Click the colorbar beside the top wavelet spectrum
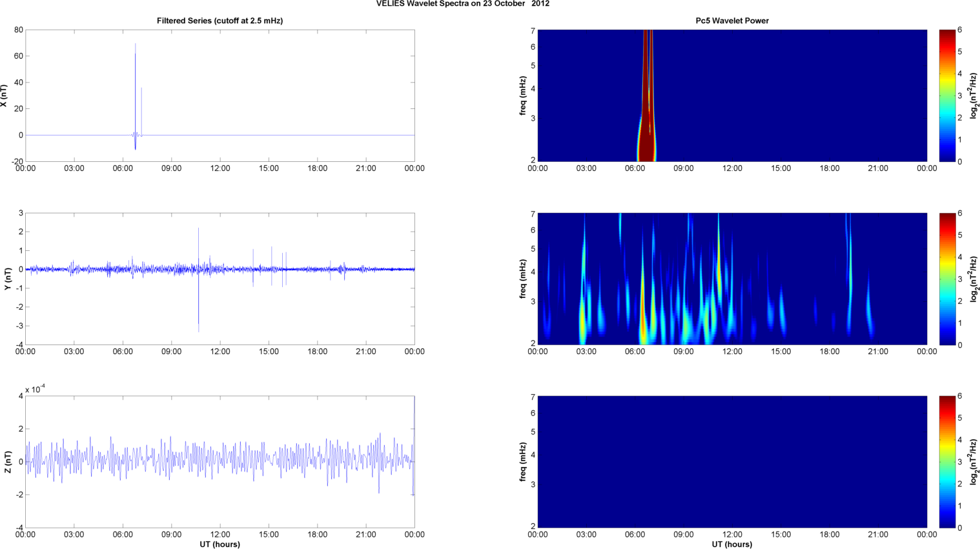980x549 pixels. tap(946, 95)
